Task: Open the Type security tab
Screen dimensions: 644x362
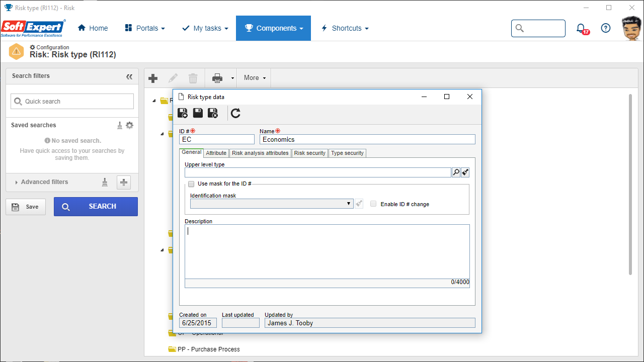Action: pos(347,153)
